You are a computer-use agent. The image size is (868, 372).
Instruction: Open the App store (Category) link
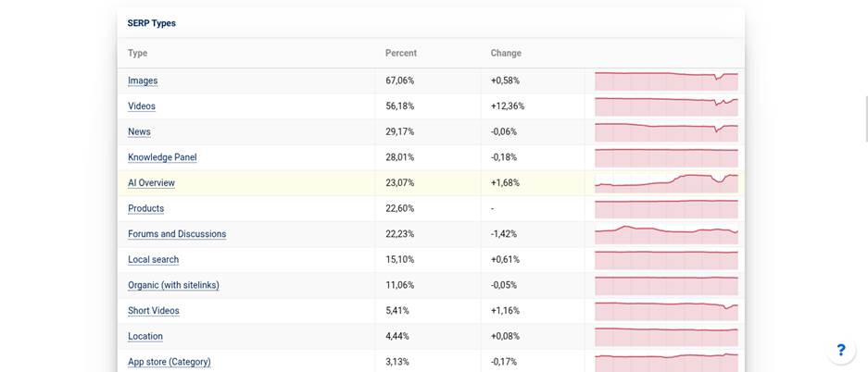coord(170,362)
